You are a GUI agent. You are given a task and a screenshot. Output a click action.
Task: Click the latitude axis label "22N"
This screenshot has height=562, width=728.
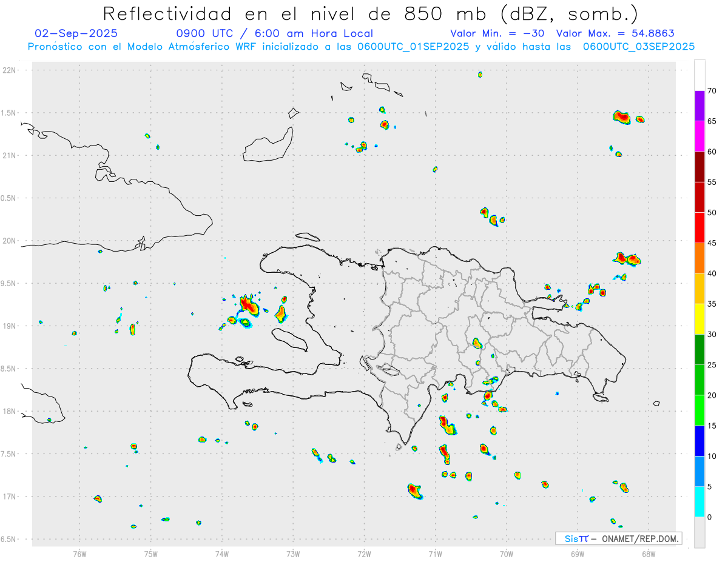point(10,70)
